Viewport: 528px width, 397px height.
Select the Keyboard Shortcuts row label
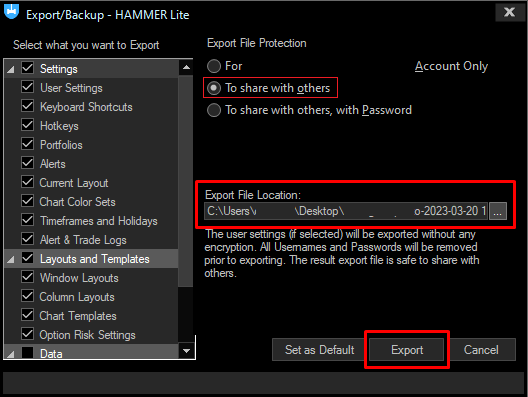[x=86, y=107]
